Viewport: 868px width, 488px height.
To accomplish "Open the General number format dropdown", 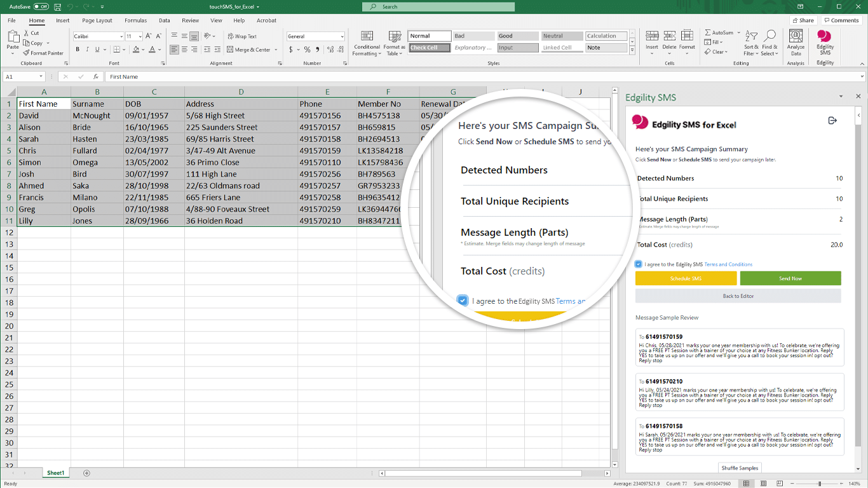I will click(341, 36).
